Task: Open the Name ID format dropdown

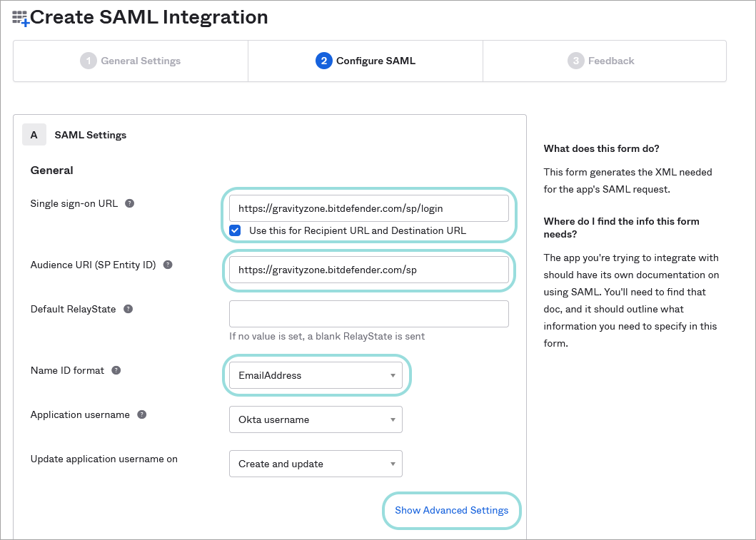Action: [316, 375]
